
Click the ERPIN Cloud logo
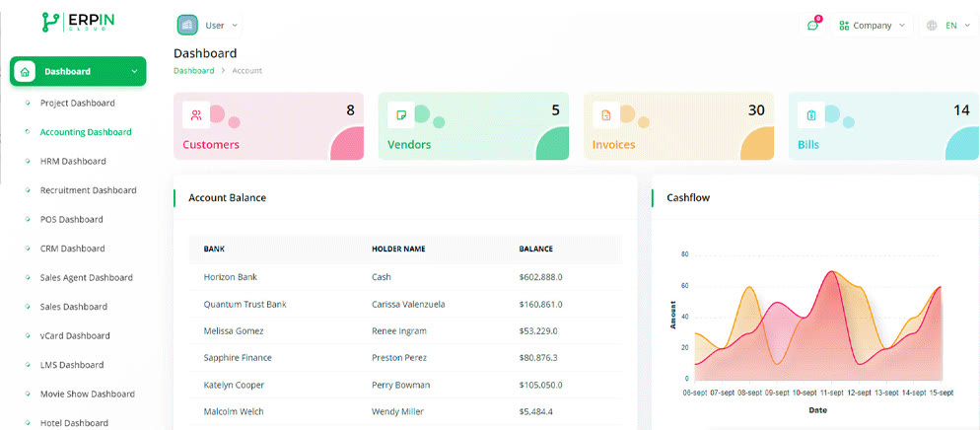[x=78, y=23]
